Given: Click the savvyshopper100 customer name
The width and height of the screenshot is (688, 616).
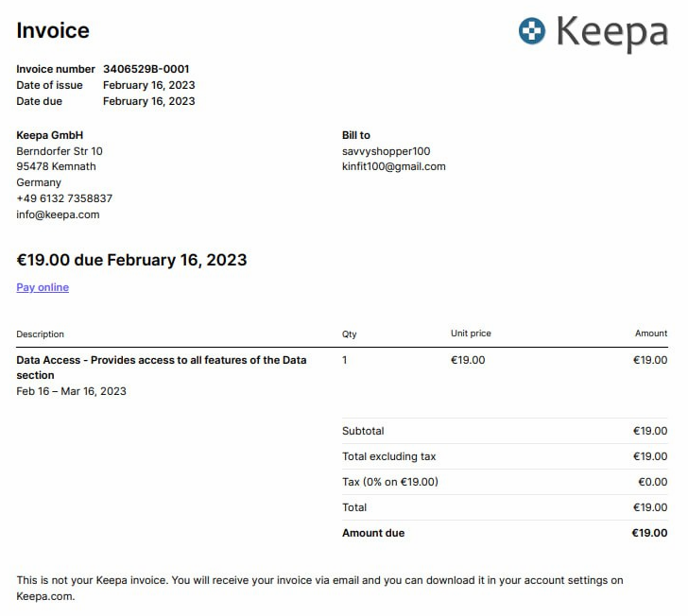Looking at the screenshot, I should pyautogui.click(x=387, y=151).
